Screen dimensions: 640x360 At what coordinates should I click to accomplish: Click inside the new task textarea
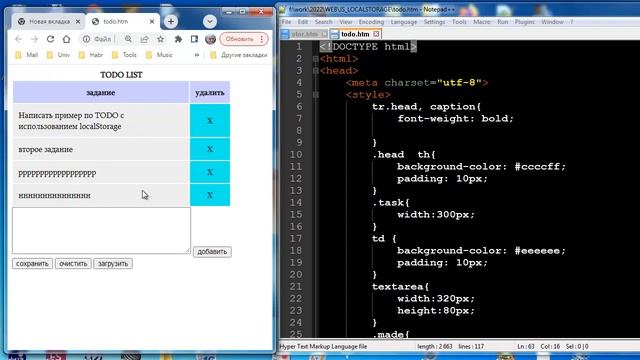tap(101, 230)
